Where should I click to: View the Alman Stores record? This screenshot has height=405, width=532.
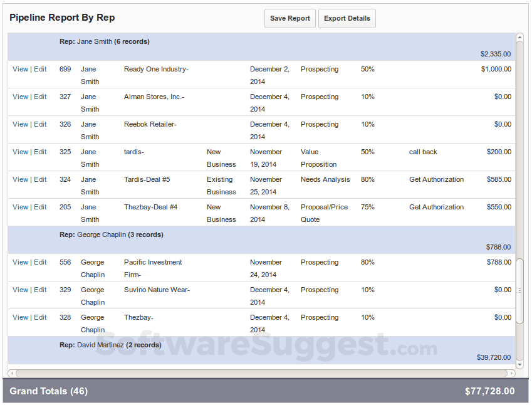(x=20, y=97)
